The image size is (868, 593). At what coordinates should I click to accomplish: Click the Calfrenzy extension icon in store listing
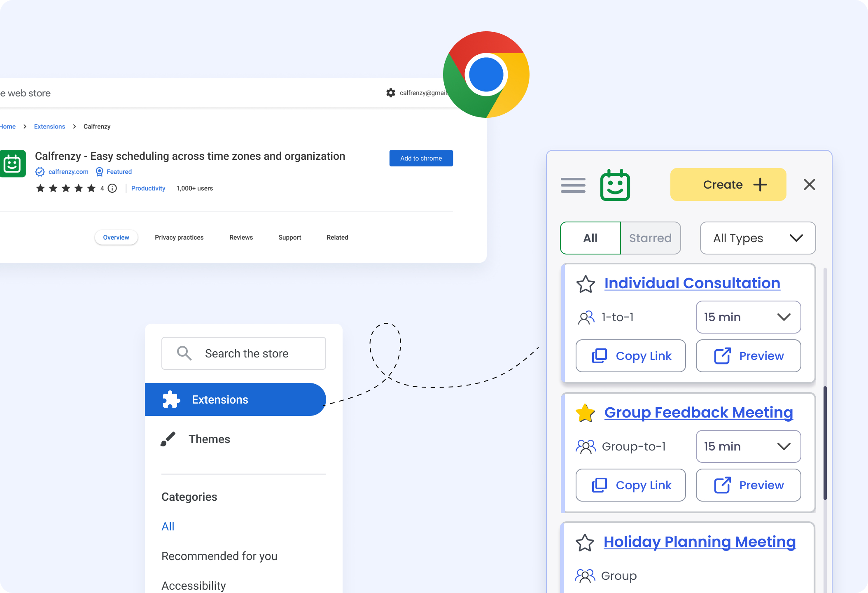(12, 163)
